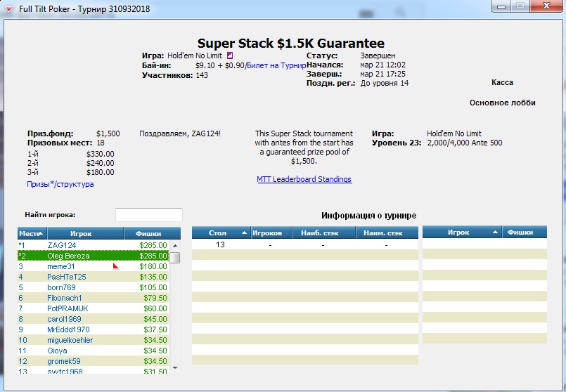Screen dimensions: 566x392
Task: Select player Oleg Bereza row
Action: point(93,256)
